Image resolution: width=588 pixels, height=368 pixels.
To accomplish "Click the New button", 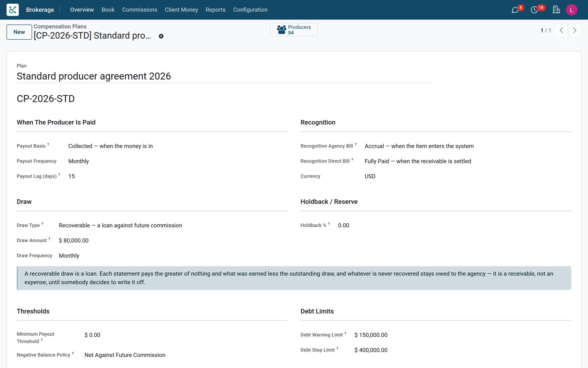I will pyautogui.click(x=19, y=32).
